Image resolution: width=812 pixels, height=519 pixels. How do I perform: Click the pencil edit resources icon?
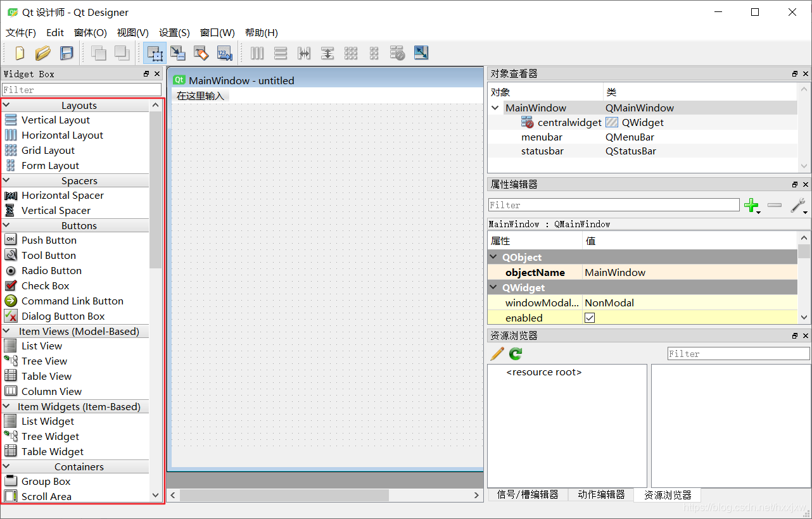pos(497,354)
